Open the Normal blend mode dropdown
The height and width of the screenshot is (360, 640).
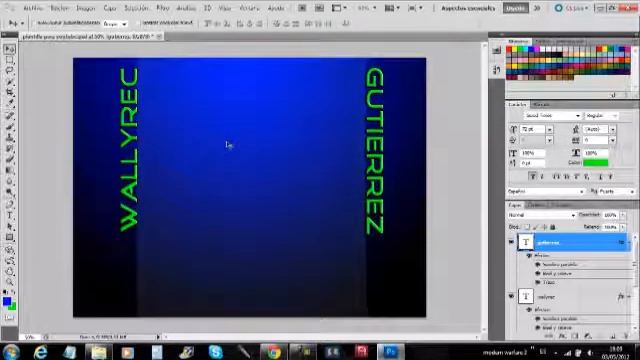(x=542, y=215)
